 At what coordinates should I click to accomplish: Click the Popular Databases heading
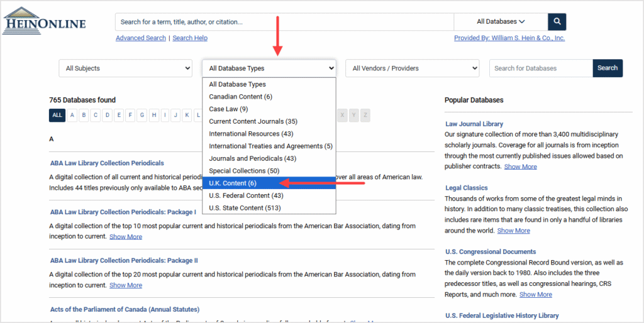(474, 100)
